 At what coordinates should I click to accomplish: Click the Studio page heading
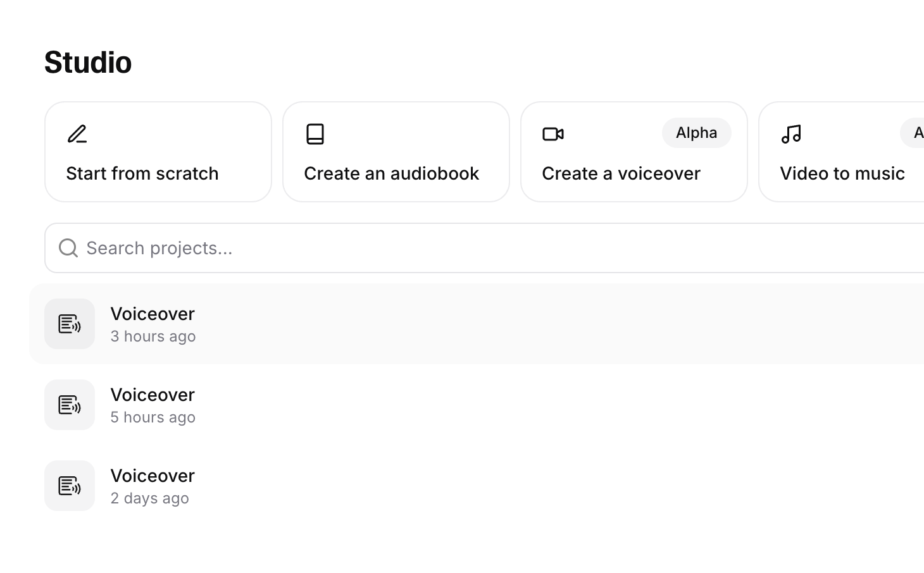coord(88,62)
